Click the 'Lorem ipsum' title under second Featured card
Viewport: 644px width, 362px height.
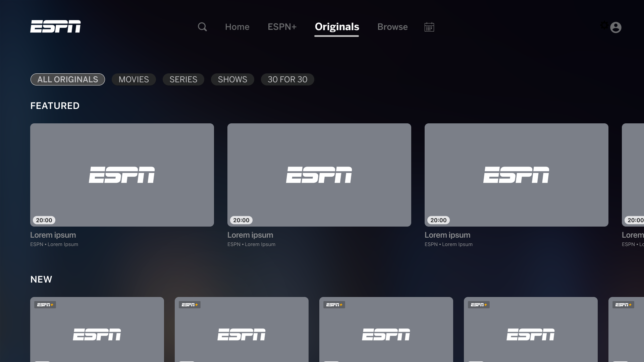click(x=250, y=235)
